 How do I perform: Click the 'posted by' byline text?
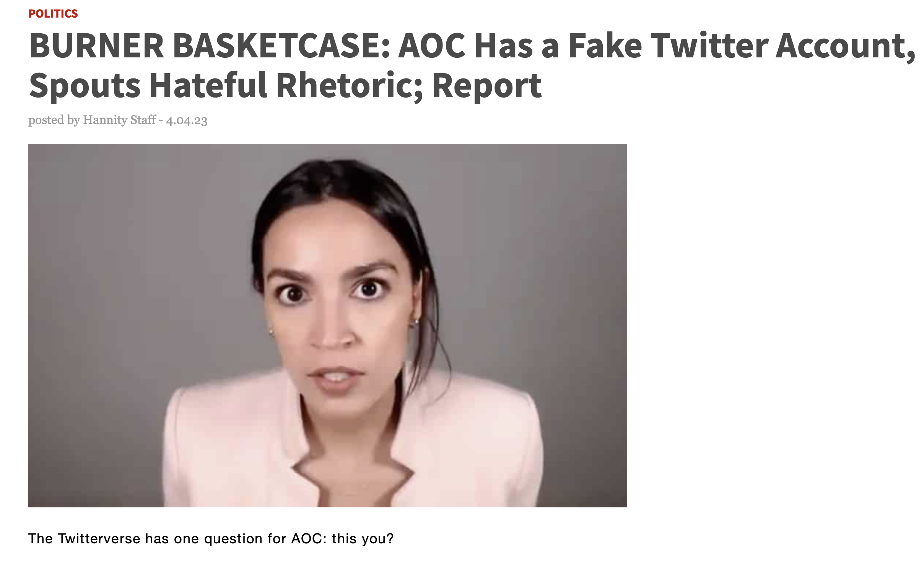click(54, 121)
